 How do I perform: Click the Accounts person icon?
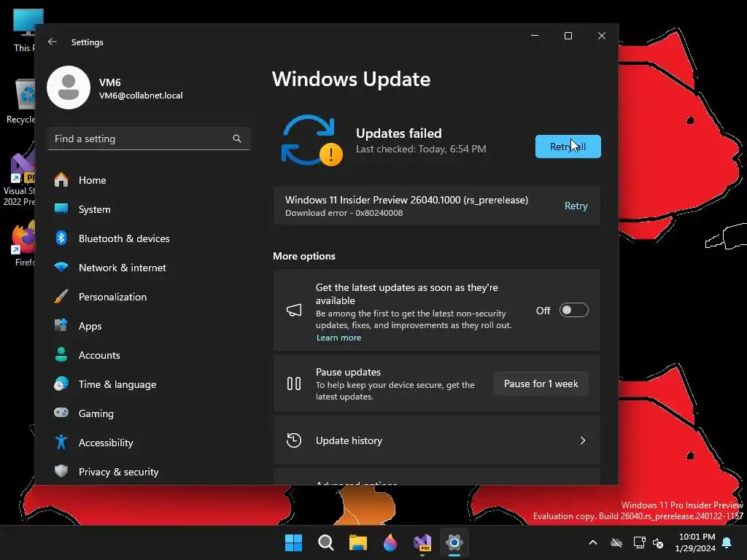[61, 355]
